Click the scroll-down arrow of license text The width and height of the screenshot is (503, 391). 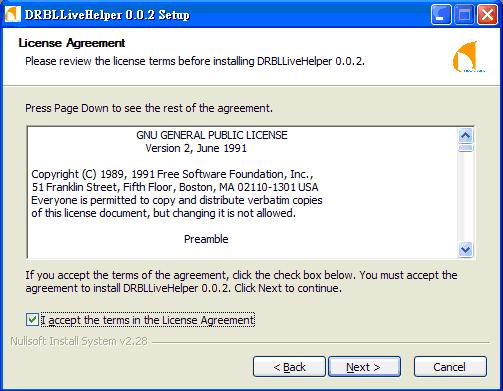pos(465,249)
